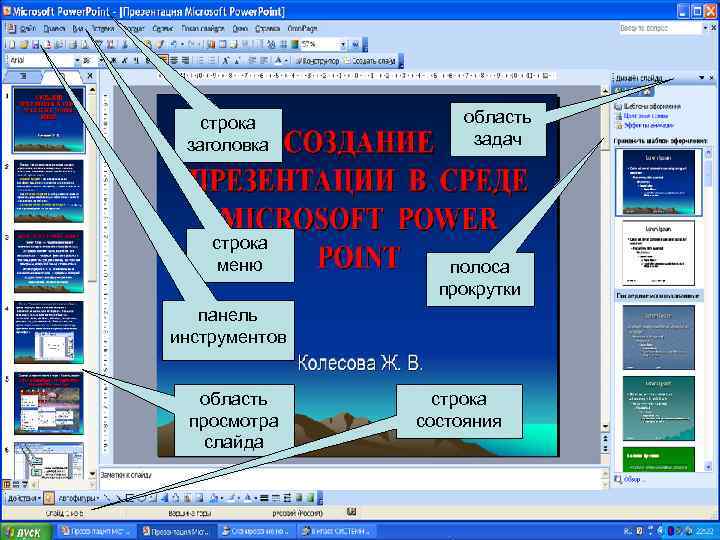
Task: Open the 57% zoom dropdown
Action: pos(343,45)
